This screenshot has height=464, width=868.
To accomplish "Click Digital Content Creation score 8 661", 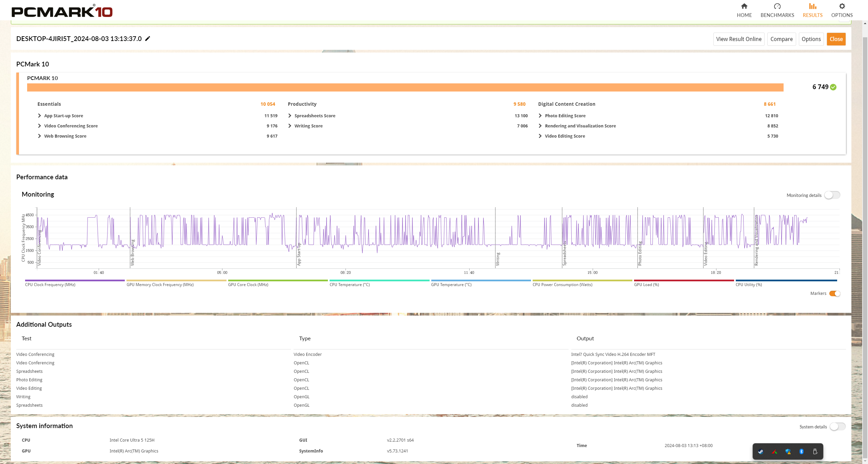I will (x=770, y=104).
